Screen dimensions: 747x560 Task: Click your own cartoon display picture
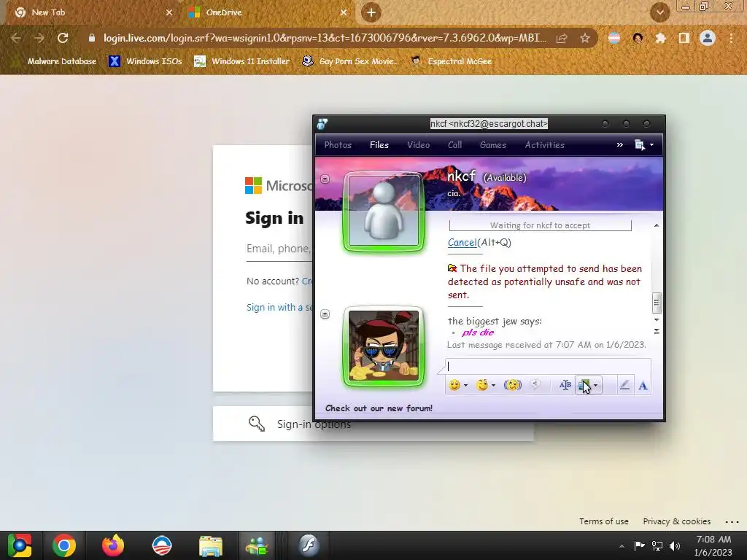384,346
